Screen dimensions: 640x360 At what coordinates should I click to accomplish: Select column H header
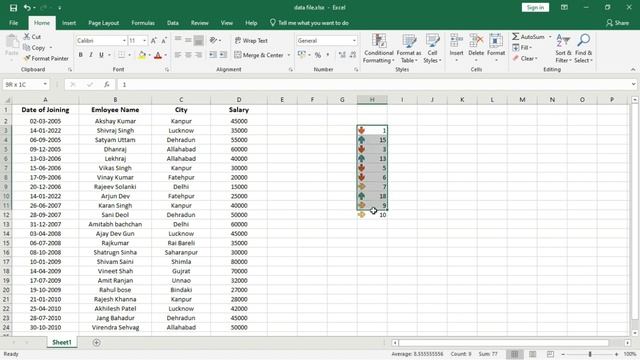click(x=372, y=100)
